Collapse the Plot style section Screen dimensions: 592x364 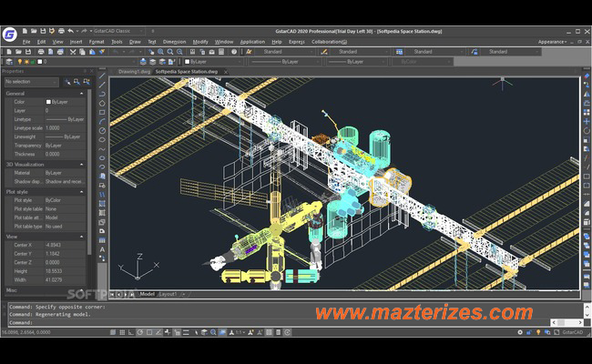[x=82, y=192]
